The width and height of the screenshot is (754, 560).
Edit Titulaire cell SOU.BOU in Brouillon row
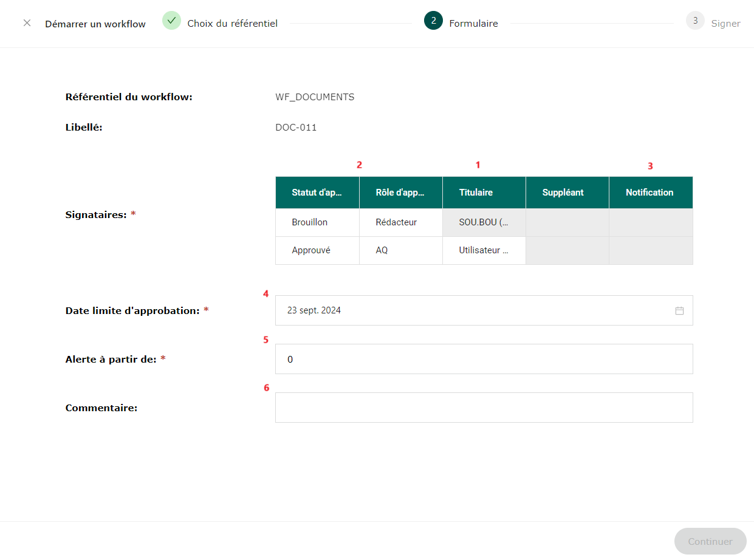click(x=484, y=222)
